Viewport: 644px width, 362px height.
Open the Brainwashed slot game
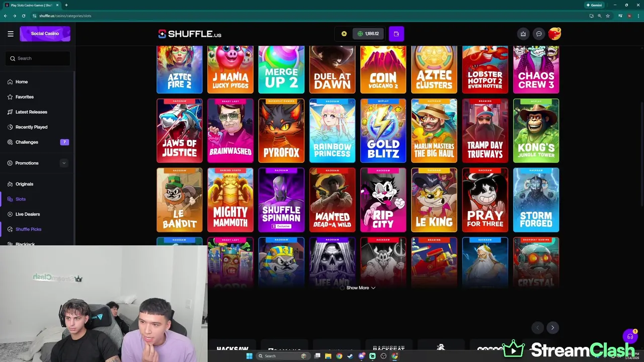coord(230,131)
